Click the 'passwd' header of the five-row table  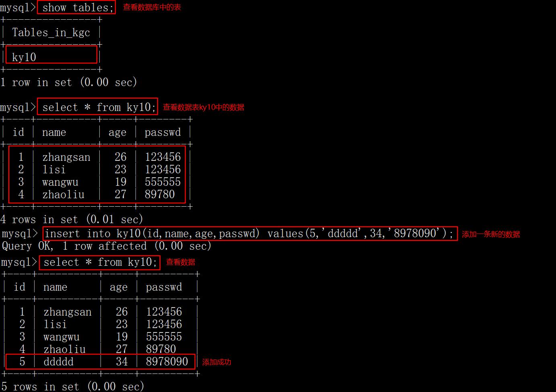click(164, 287)
